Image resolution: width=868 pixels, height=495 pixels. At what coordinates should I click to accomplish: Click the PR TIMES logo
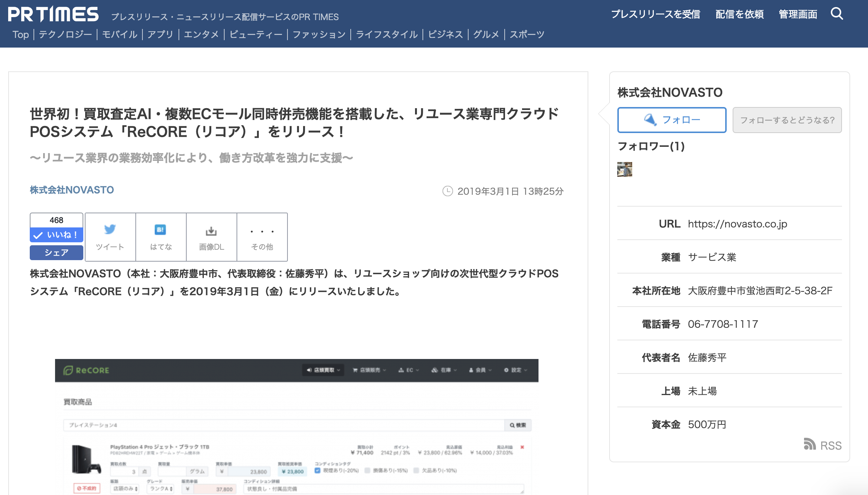point(53,14)
